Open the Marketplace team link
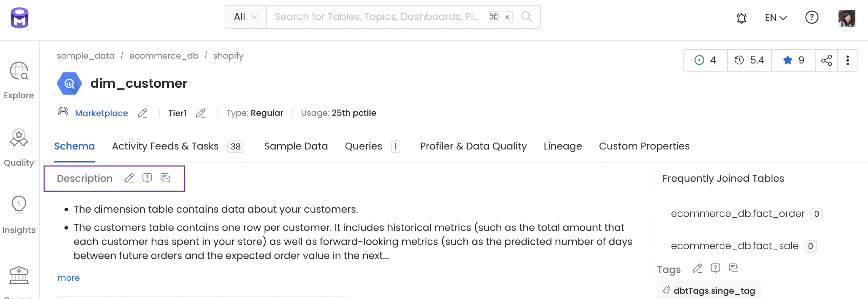868x299 pixels. 101,113
